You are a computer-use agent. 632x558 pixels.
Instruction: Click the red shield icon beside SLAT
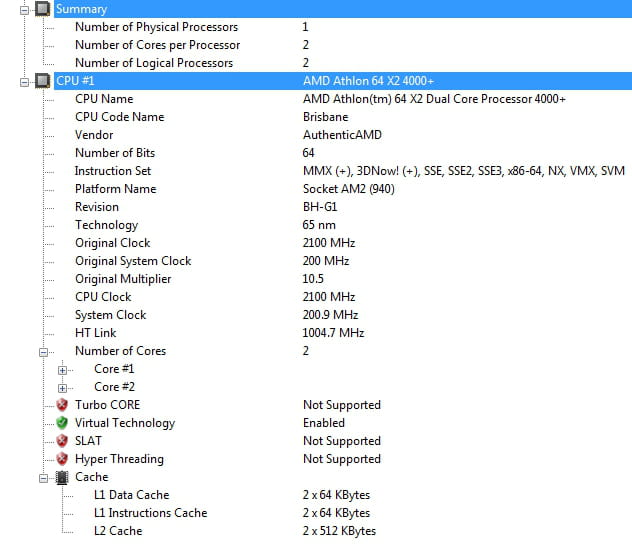click(62, 440)
